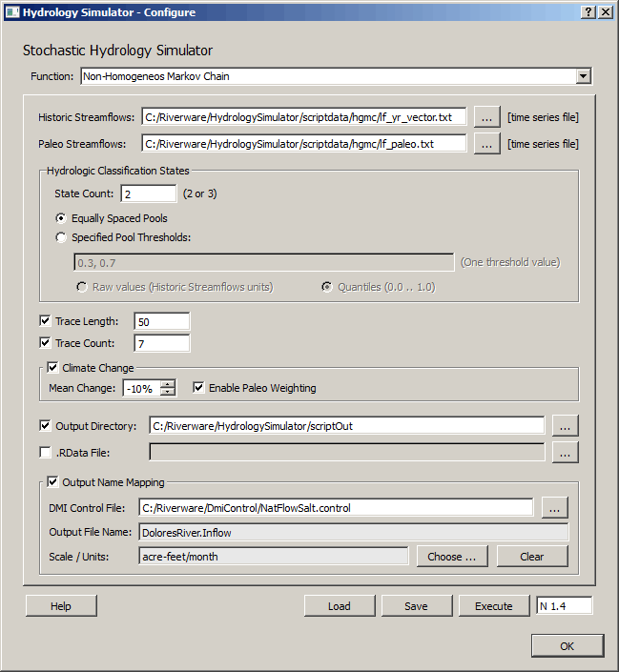Select Raw values radio button

[81, 287]
